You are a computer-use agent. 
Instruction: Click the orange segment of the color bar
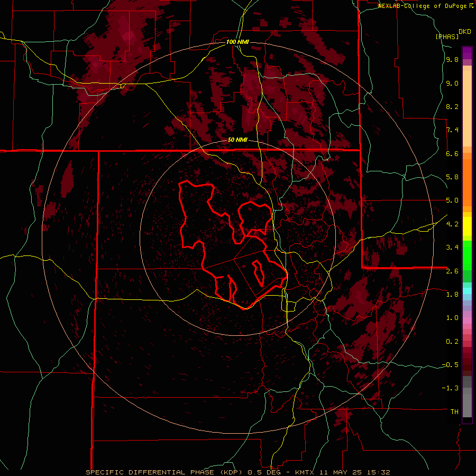tap(467, 182)
